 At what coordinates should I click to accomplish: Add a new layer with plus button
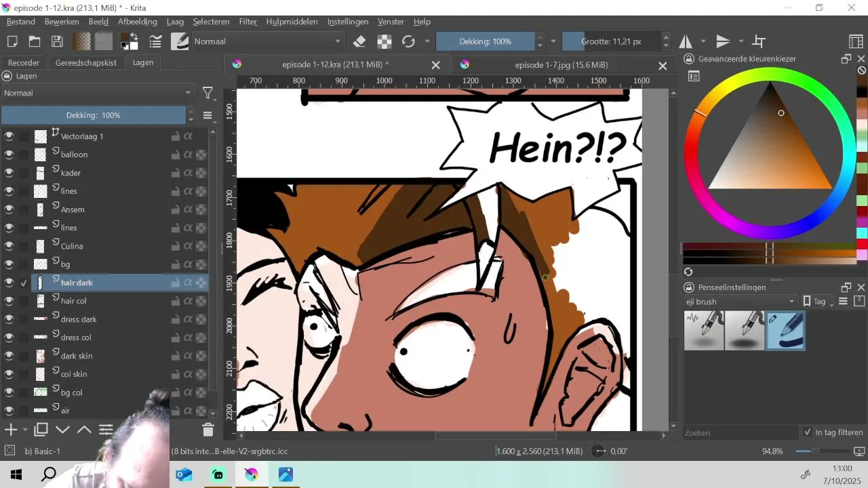(x=10, y=430)
